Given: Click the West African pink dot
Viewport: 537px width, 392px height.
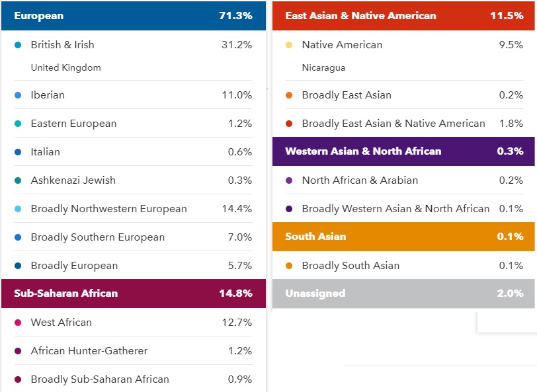Looking at the screenshot, I should (18, 323).
